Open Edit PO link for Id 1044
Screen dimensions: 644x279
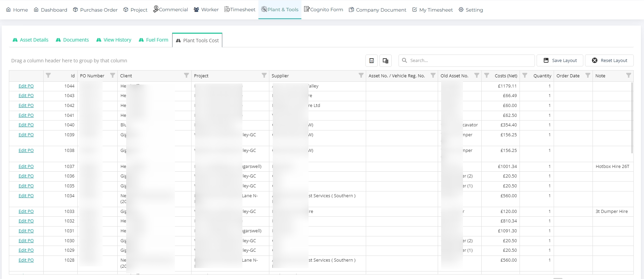pyautogui.click(x=26, y=86)
